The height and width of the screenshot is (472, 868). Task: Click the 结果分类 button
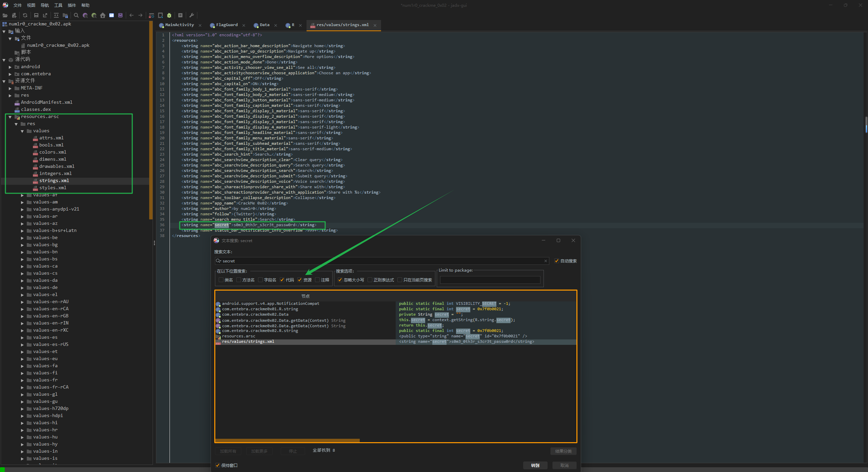coord(563,451)
